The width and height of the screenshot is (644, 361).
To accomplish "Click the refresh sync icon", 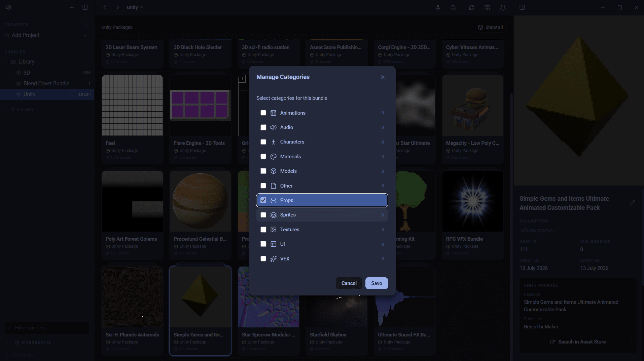I will pos(472,7).
